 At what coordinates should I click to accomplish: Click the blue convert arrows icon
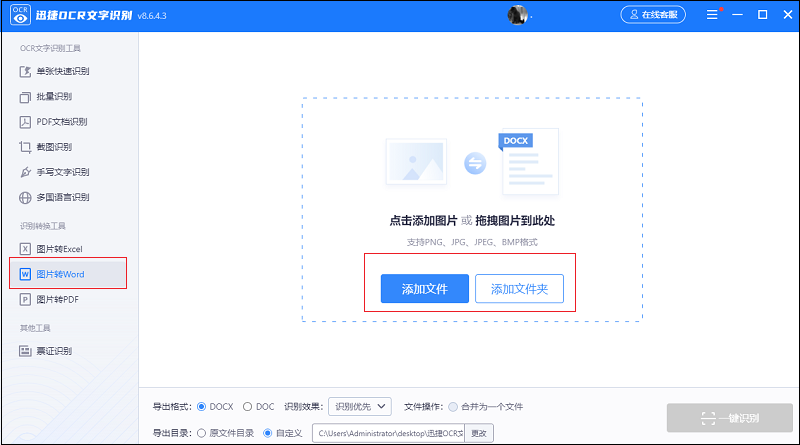475,163
